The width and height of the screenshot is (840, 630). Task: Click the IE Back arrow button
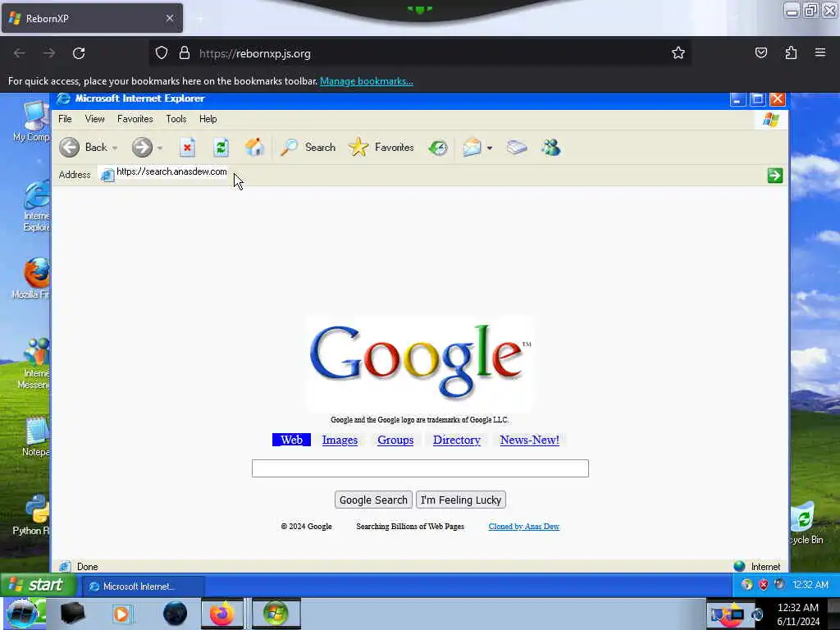coord(69,148)
